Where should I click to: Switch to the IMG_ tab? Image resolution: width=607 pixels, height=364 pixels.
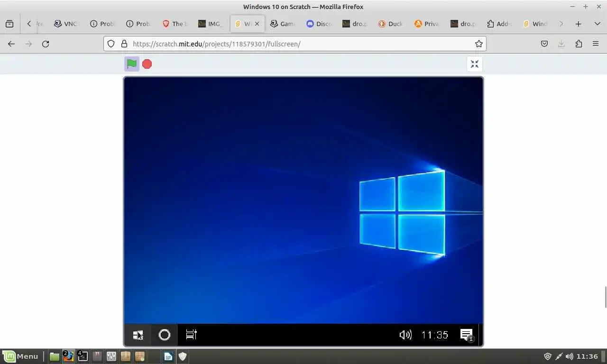click(x=211, y=24)
